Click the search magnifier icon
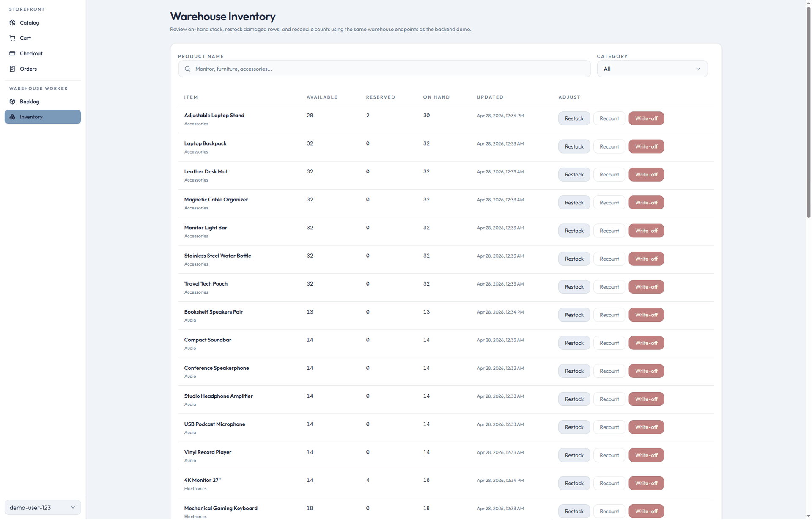The width and height of the screenshot is (812, 520). [x=187, y=69]
